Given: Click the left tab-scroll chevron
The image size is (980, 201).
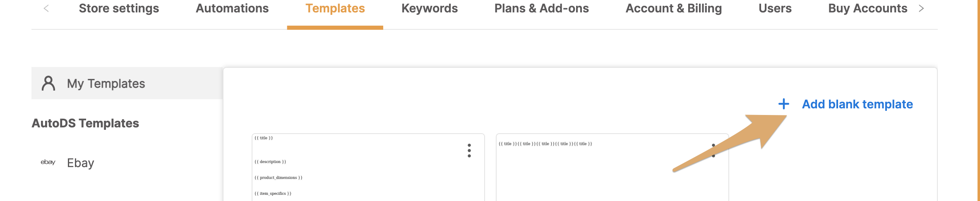Looking at the screenshot, I should (46, 8).
